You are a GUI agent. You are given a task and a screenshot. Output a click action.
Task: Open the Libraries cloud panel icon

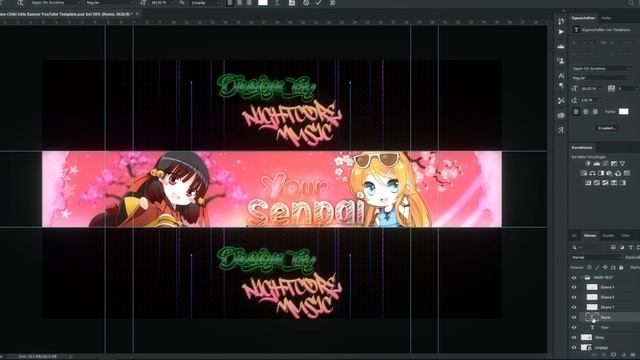[x=561, y=116]
